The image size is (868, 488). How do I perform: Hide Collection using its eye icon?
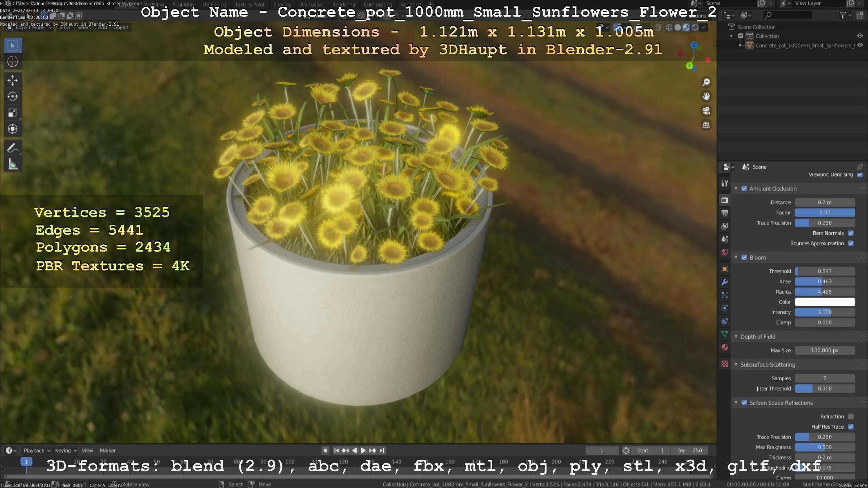point(860,36)
